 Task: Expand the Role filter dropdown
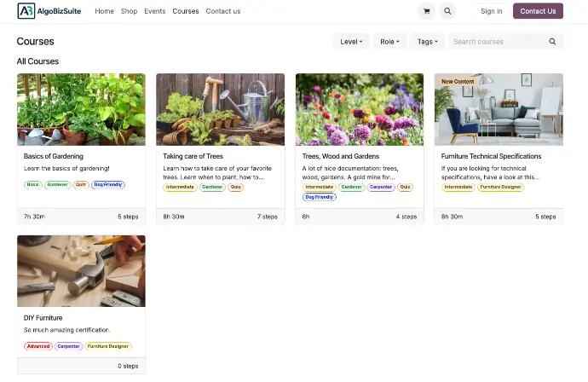389,42
